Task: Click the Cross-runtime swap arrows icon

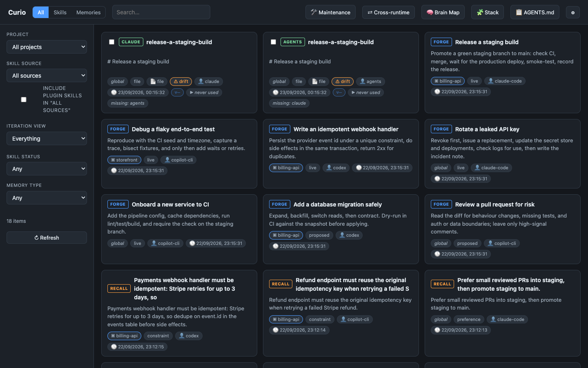Action: pos(370,12)
